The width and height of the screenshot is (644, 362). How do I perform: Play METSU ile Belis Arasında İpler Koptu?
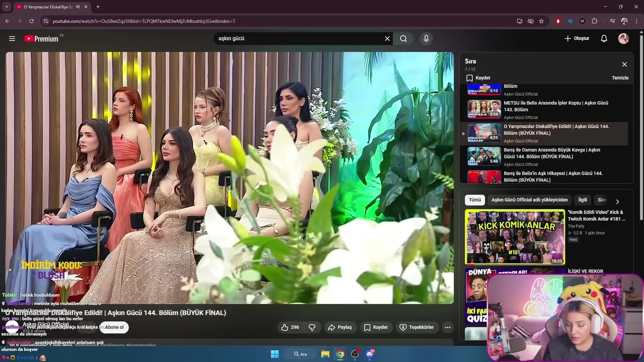point(547,110)
